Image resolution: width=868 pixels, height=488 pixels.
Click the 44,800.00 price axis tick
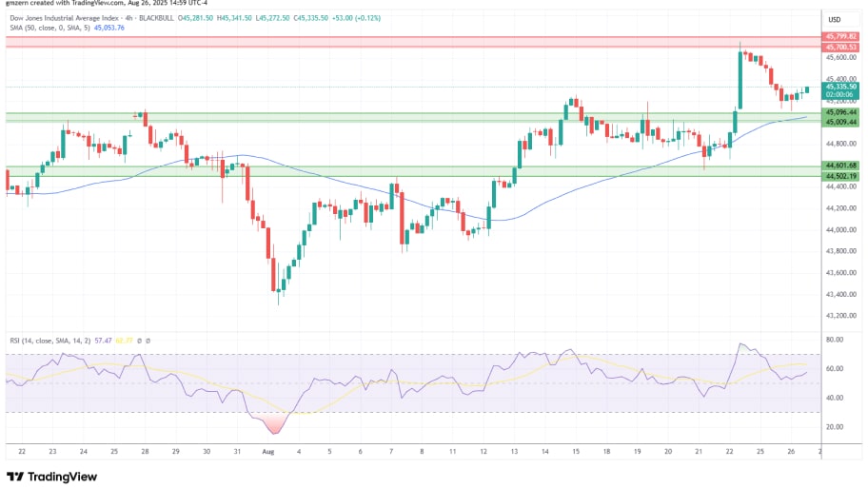841,144
